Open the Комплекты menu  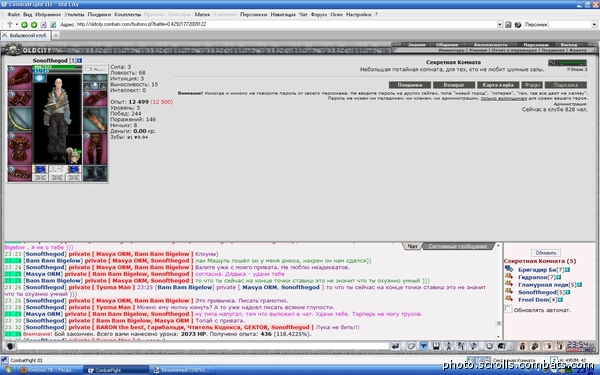[x=128, y=15]
